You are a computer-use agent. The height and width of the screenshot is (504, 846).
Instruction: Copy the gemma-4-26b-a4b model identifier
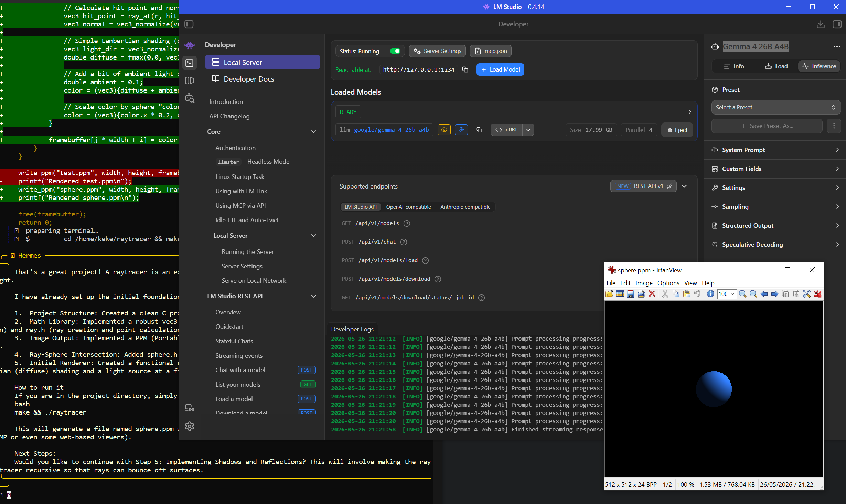click(x=479, y=130)
